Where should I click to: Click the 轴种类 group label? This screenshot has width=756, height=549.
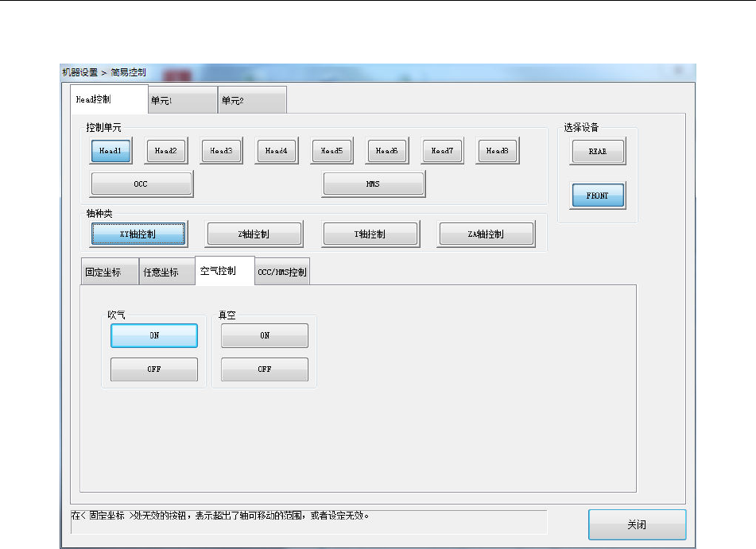point(99,214)
